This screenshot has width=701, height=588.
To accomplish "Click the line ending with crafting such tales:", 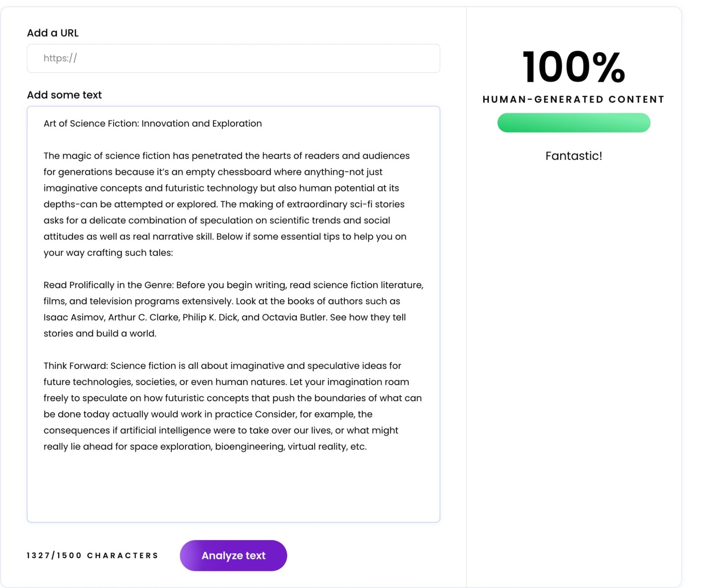I will (108, 253).
